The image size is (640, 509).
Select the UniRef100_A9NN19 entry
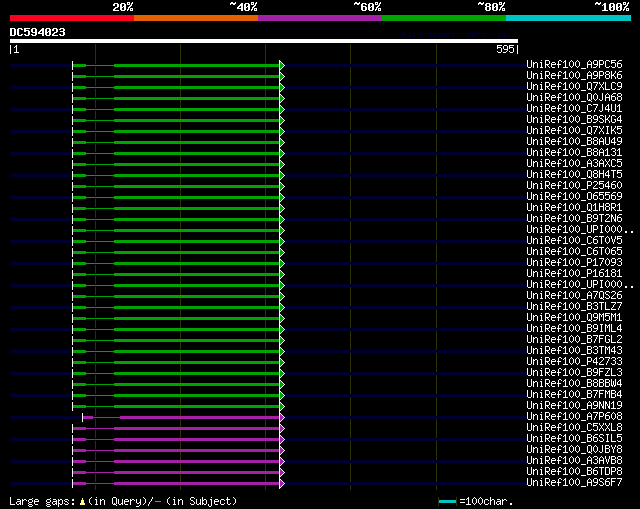point(574,406)
